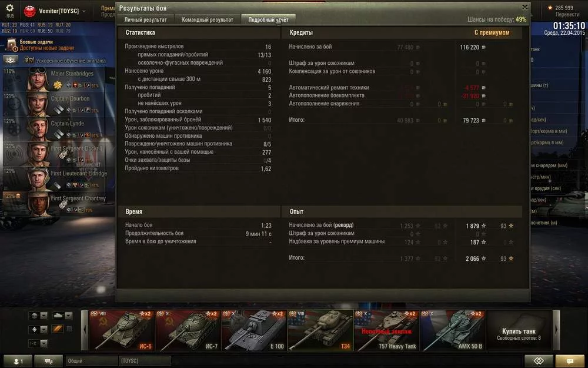The width and height of the screenshot is (588, 368).
Task: Close the Результаты боя window
Action: click(x=525, y=7)
